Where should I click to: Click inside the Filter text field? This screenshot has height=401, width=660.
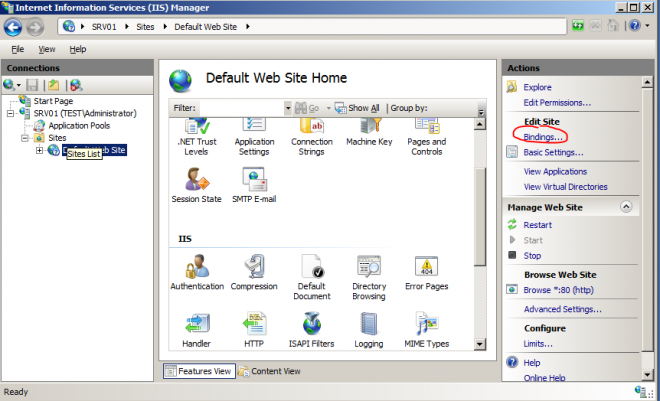click(x=242, y=108)
